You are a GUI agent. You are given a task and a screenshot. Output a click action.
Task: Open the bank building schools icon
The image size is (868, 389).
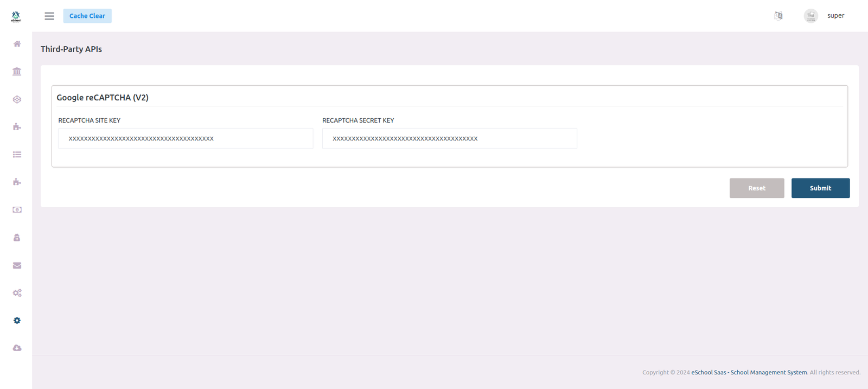pos(17,72)
